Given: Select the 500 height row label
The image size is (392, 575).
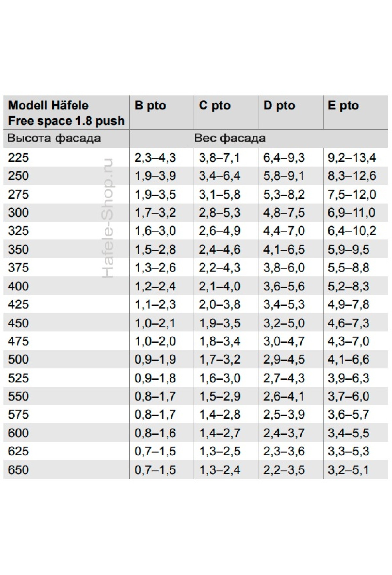Looking at the screenshot, I should [x=19, y=360].
